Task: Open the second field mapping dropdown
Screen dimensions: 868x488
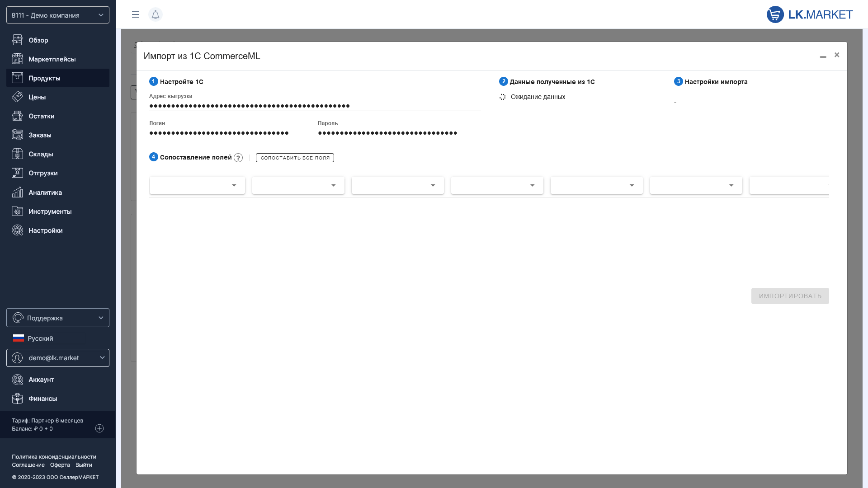Action: (x=298, y=185)
